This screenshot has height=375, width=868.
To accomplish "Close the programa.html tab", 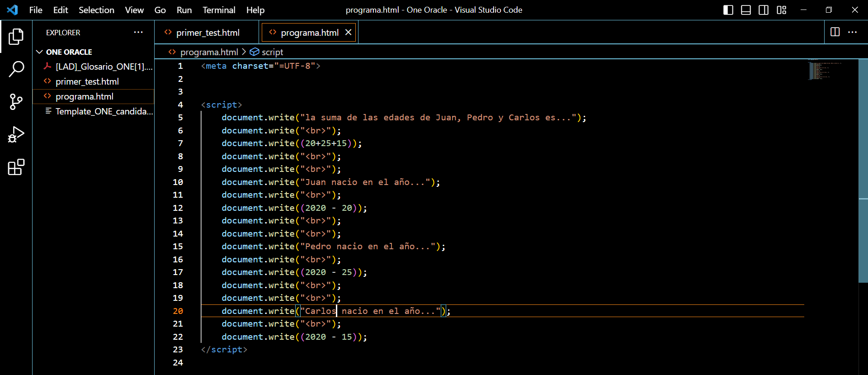I will pos(348,32).
